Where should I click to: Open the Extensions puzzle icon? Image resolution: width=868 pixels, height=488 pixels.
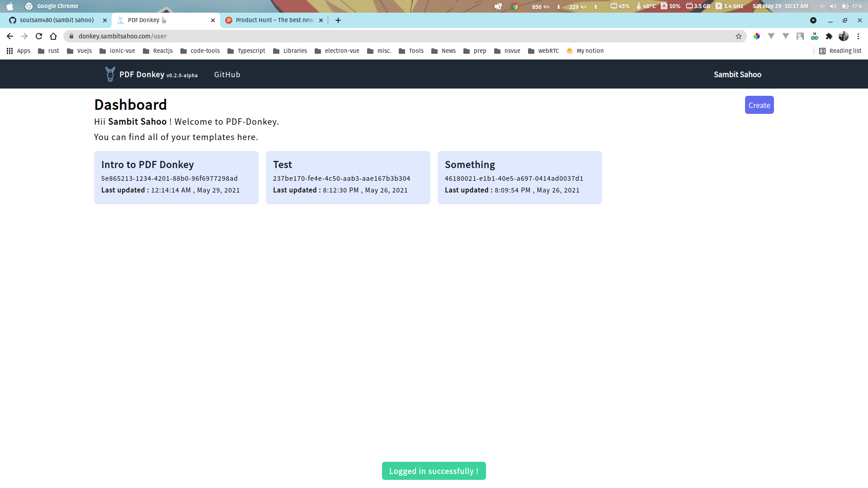(x=829, y=36)
